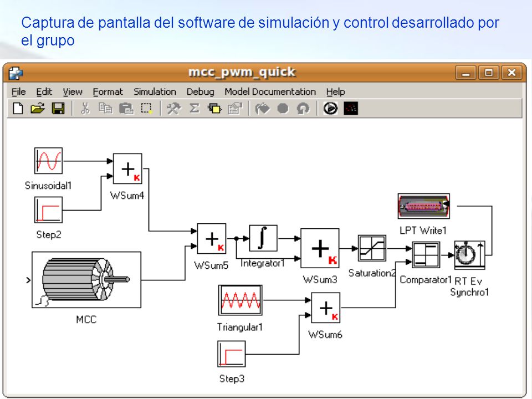This screenshot has height=399, width=532.
Task: Click the New document toolbar icon
Action: [x=18, y=109]
